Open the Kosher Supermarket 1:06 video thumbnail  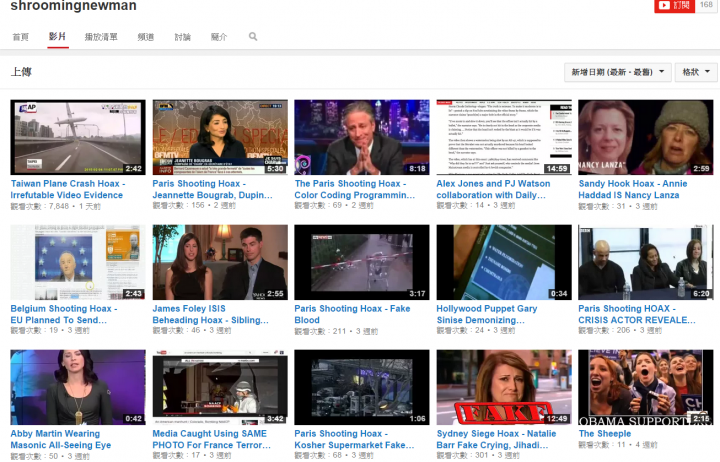pyautogui.click(x=362, y=387)
